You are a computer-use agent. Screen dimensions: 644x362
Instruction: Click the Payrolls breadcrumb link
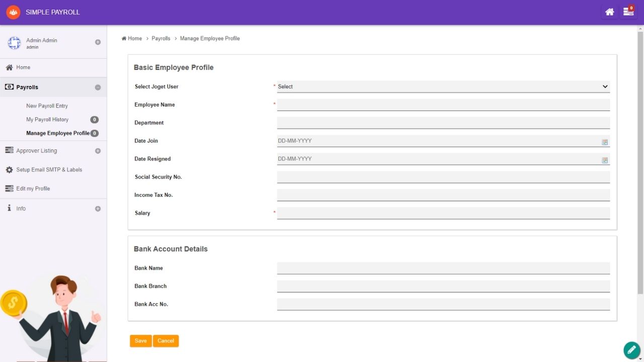pyautogui.click(x=161, y=39)
